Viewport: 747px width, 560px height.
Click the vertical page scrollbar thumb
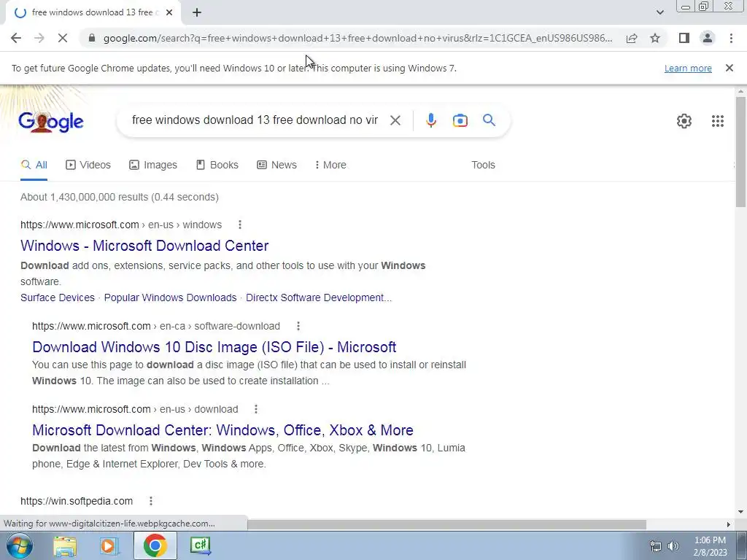(740, 152)
